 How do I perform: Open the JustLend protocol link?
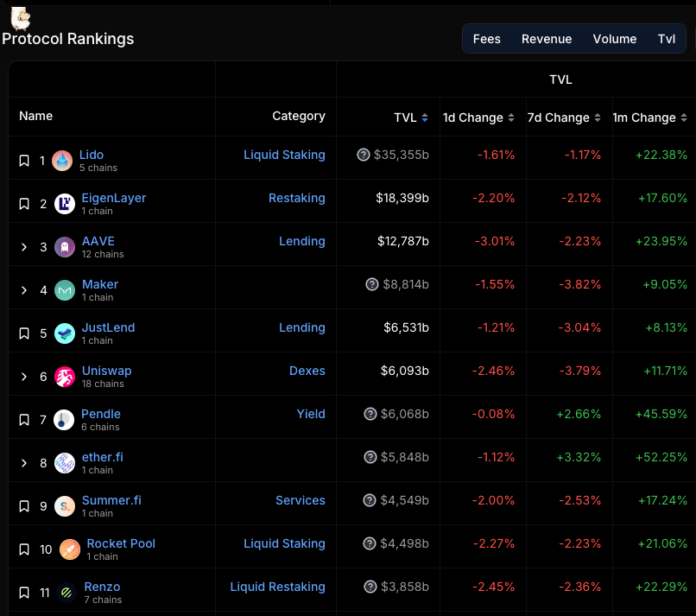pos(108,327)
